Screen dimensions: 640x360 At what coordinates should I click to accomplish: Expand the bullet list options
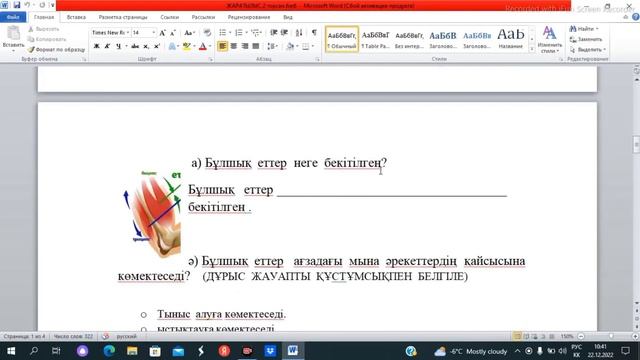(230, 33)
